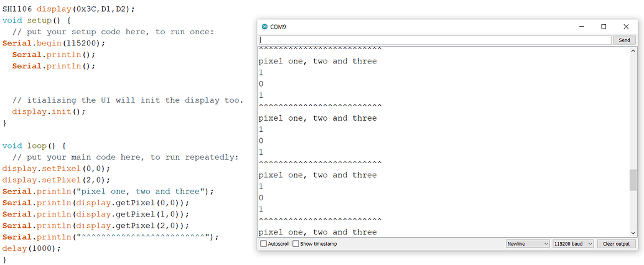Image resolution: width=644 pixels, height=265 pixels.
Task: Click the delay(1000) line in code
Action: [31, 249]
